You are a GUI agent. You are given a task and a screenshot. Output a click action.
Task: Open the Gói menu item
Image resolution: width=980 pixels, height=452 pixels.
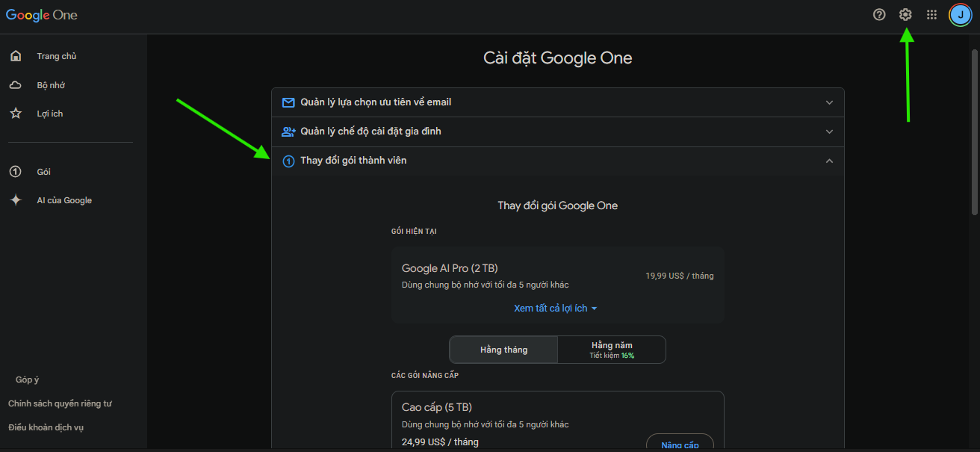point(43,172)
